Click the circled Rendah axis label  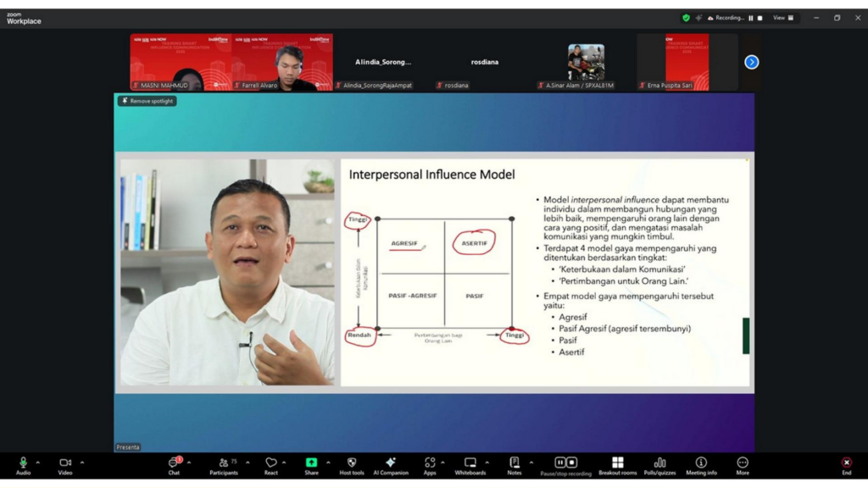point(359,335)
